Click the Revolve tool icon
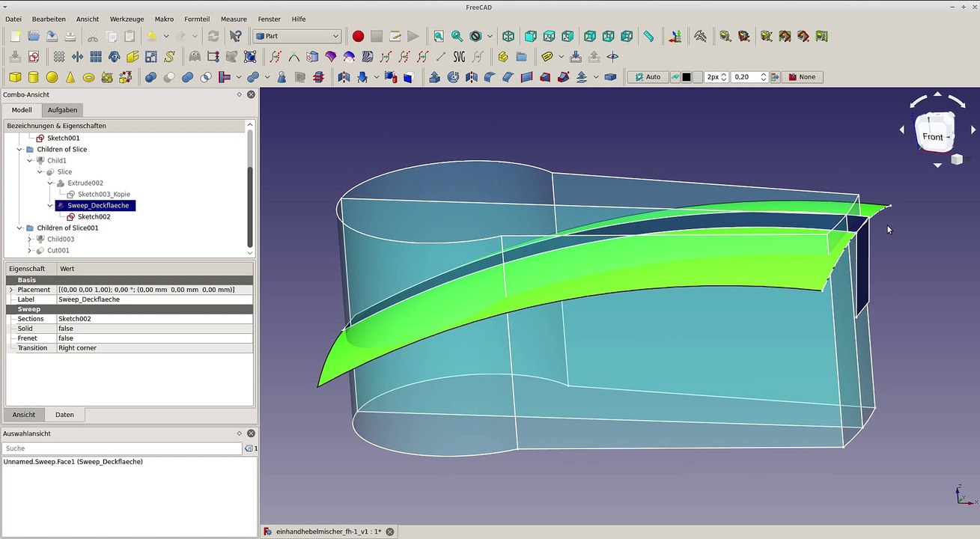The height and width of the screenshot is (539, 980). tap(453, 77)
